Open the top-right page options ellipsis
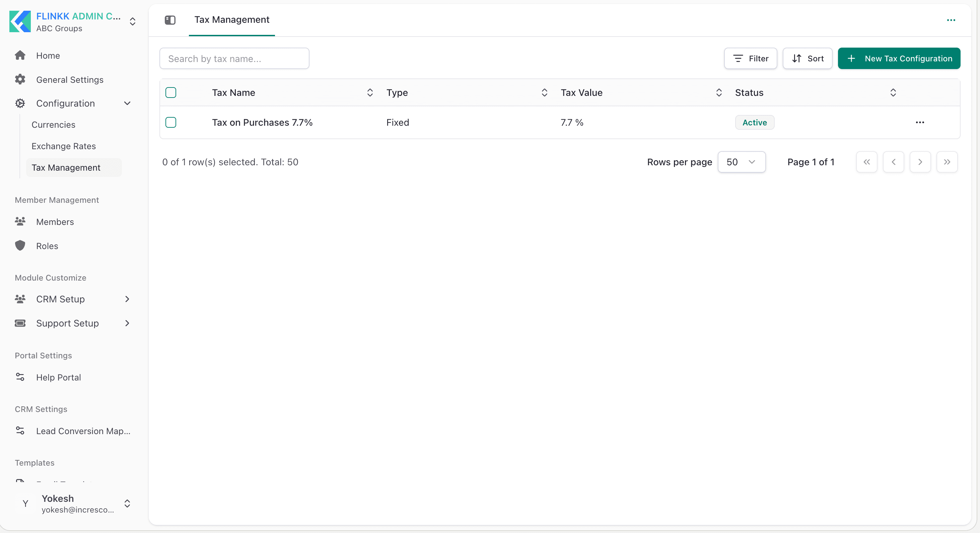 [951, 20]
